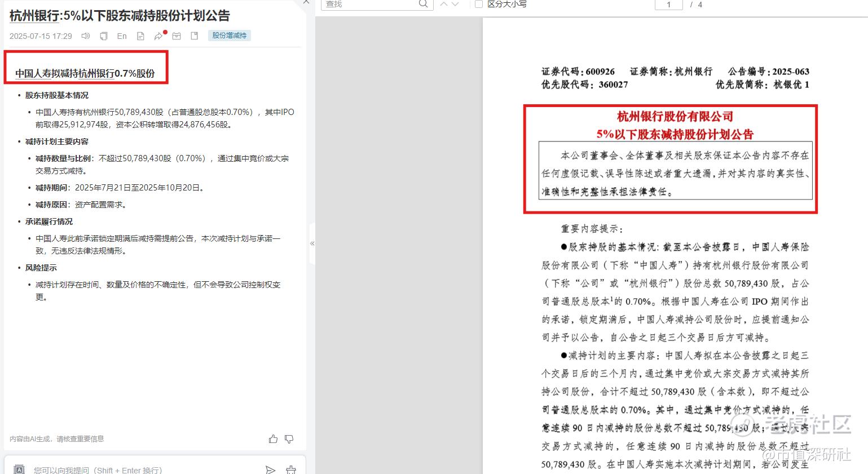The width and height of the screenshot is (868, 474).
Task: Play the announcement audio with the speaker icon
Action: point(85,36)
